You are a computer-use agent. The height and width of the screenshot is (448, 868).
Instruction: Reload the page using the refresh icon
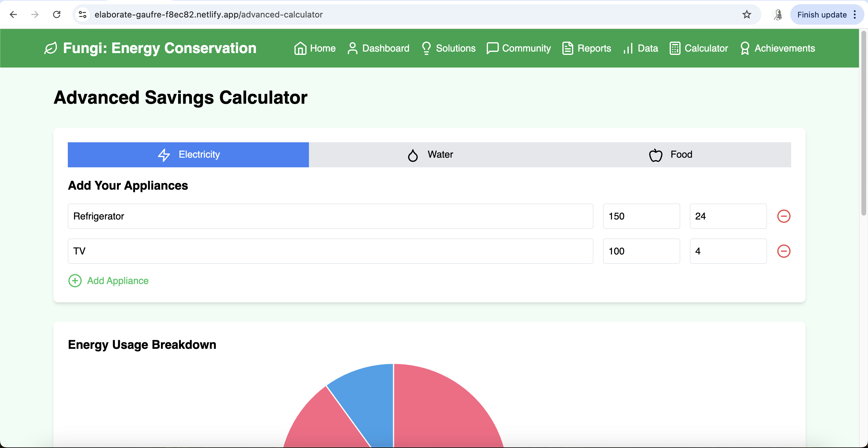click(57, 14)
